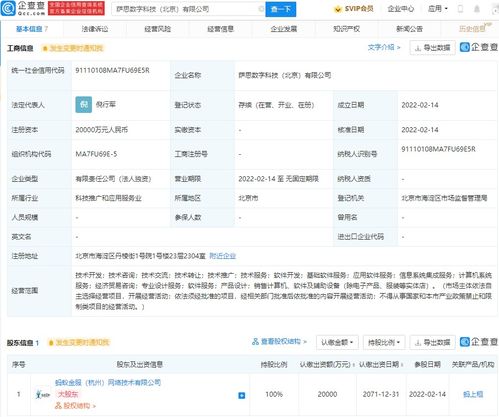Open the related product link in last column

[473, 394]
